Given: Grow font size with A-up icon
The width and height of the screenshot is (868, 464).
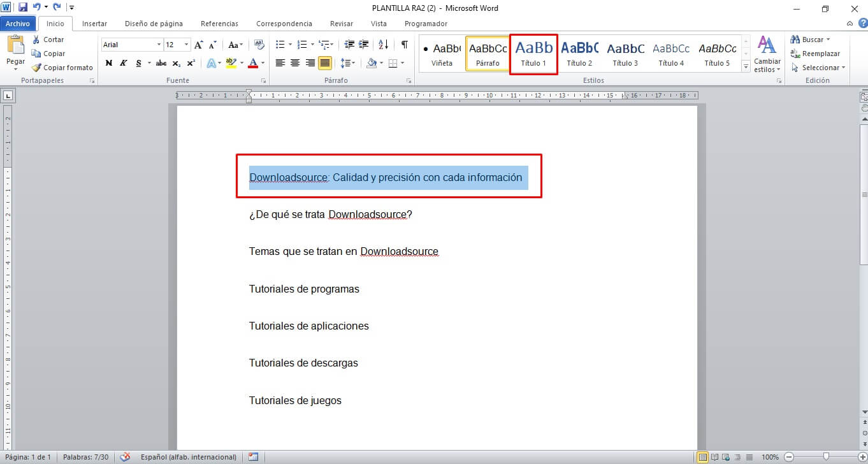Looking at the screenshot, I should 199,45.
